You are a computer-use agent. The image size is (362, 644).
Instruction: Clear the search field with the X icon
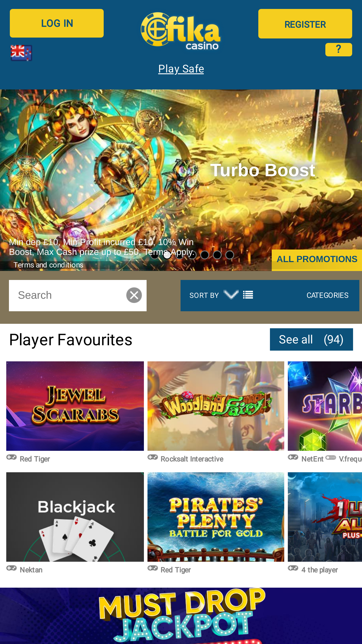[134, 295]
